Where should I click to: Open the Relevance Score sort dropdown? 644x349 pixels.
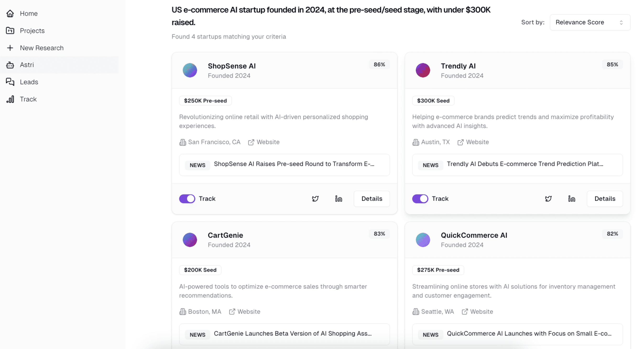(x=590, y=22)
